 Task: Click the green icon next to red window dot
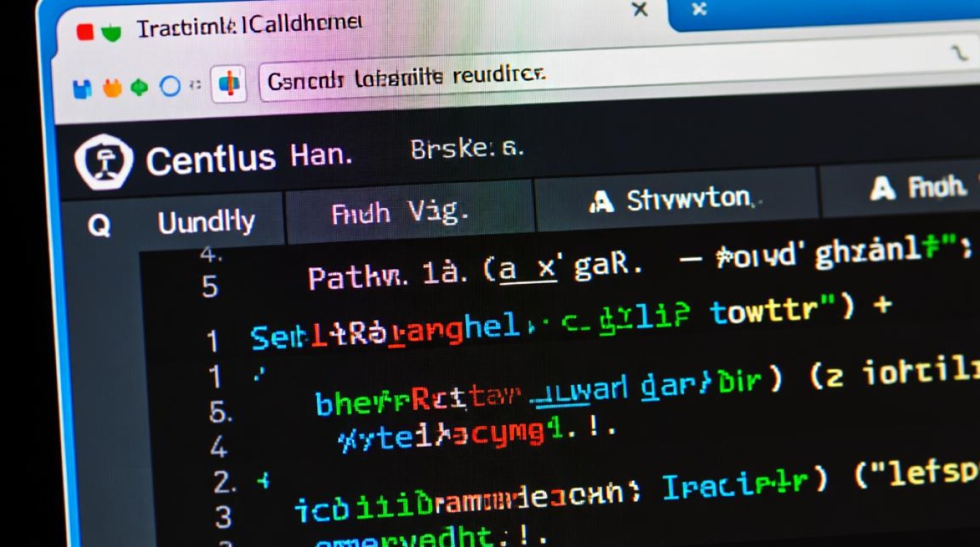[112, 32]
